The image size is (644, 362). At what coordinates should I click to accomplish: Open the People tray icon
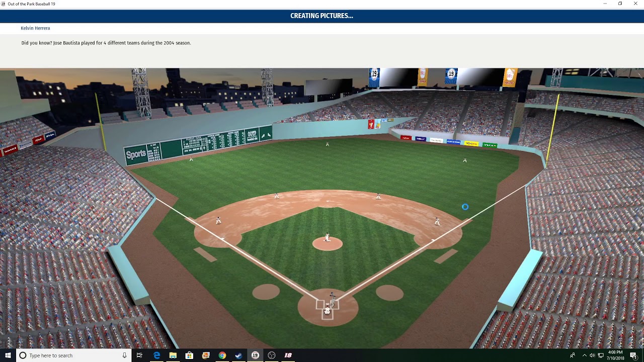(x=573, y=355)
